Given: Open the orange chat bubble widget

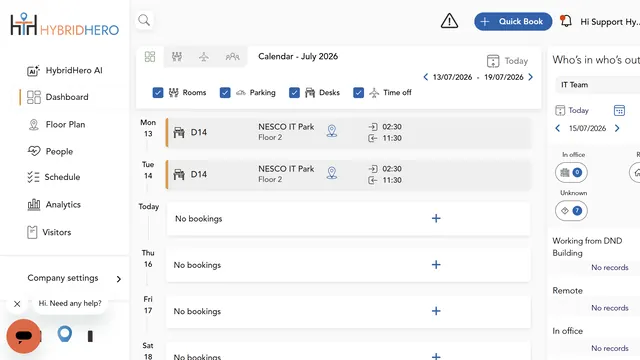Looking at the screenshot, I should click(x=24, y=336).
